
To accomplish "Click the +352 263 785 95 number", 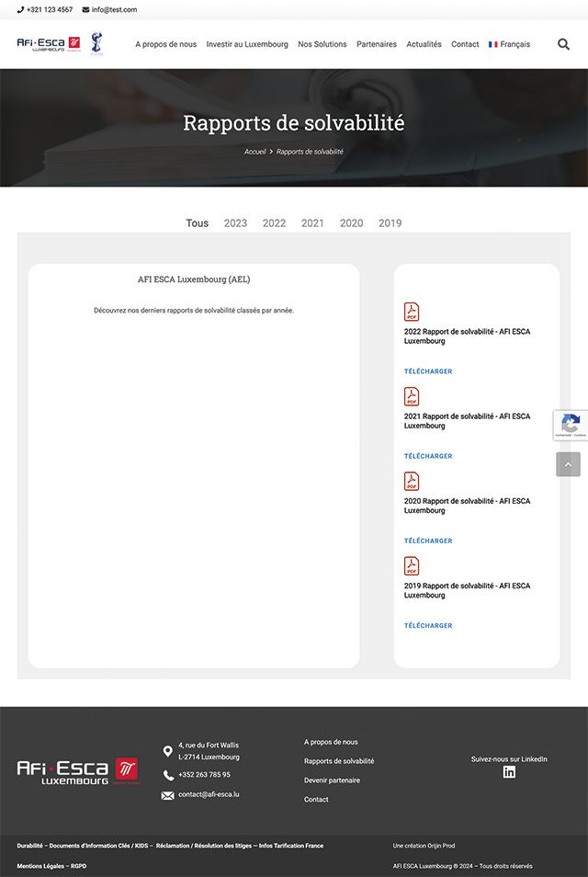I will [x=204, y=775].
